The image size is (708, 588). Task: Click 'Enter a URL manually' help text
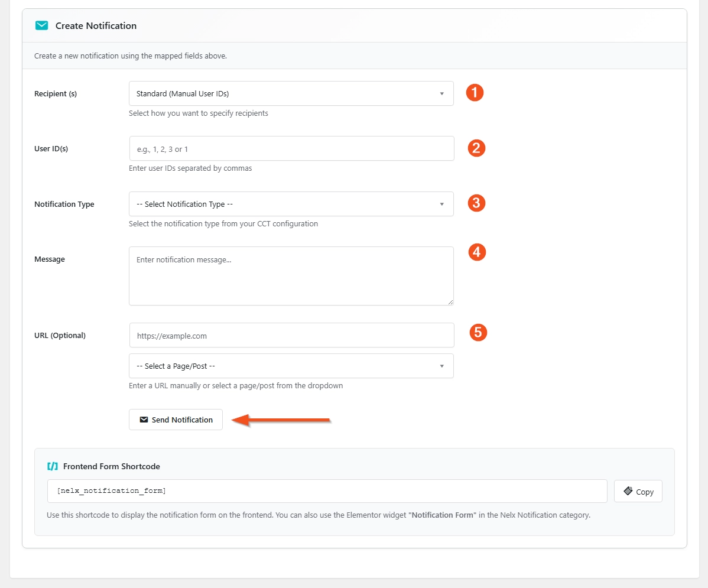[236, 386]
